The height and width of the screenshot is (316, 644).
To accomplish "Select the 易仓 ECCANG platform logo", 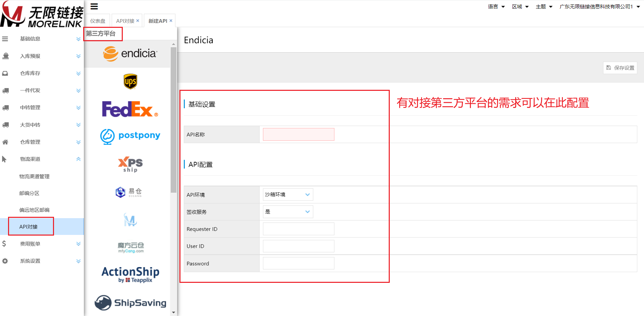I will pos(129,192).
